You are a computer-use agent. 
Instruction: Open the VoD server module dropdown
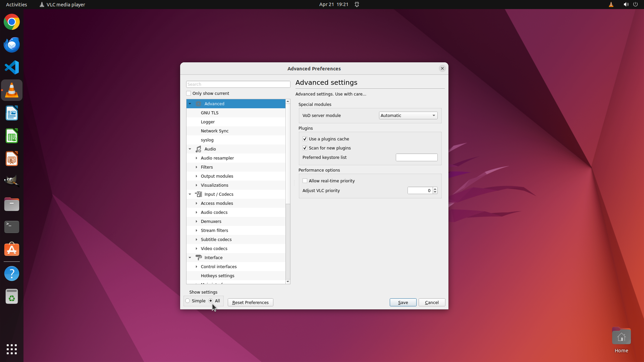pyautogui.click(x=408, y=115)
